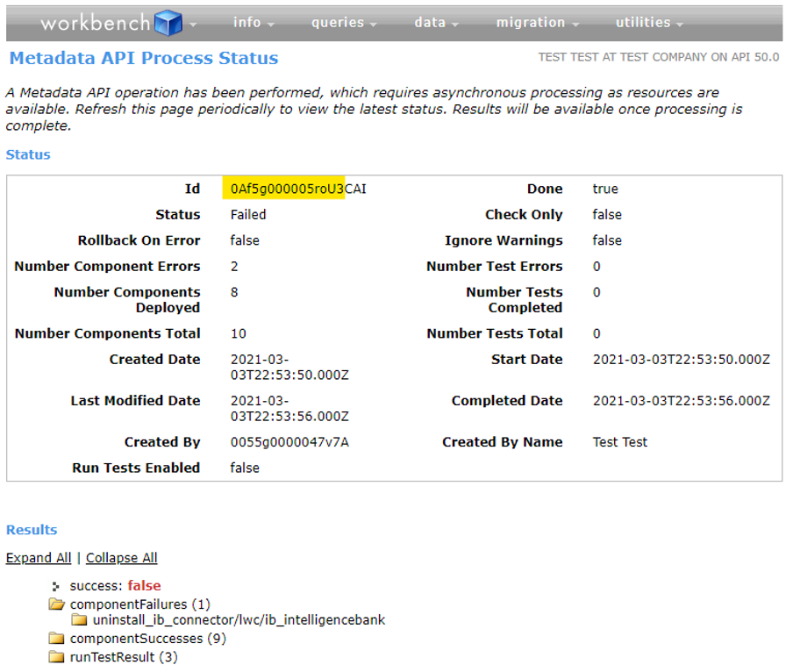
Task: Open the data menu
Action: pyautogui.click(x=436, y=23)
